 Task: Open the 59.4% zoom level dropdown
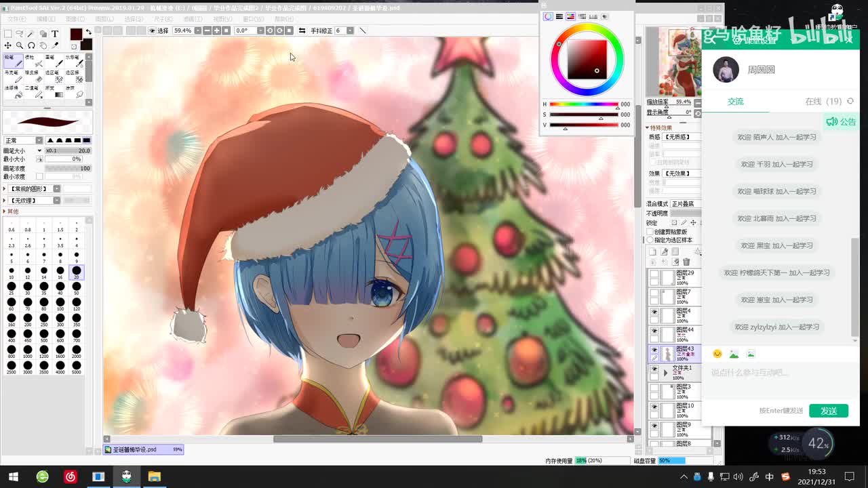point(197,30)
